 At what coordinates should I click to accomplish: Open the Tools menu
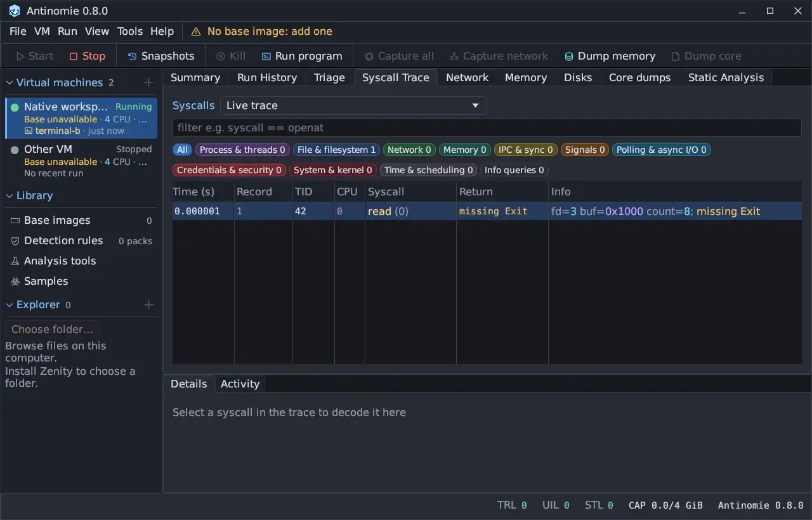(130, 32)
